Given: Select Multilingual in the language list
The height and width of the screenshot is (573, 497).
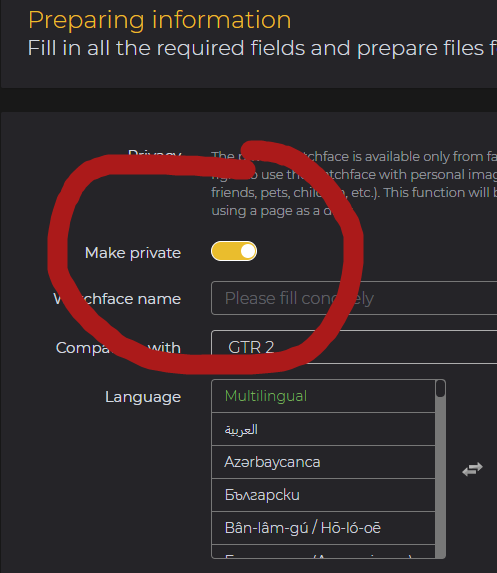Looking at the screenshot, I should pyautogui.click(x=323, y=396).
